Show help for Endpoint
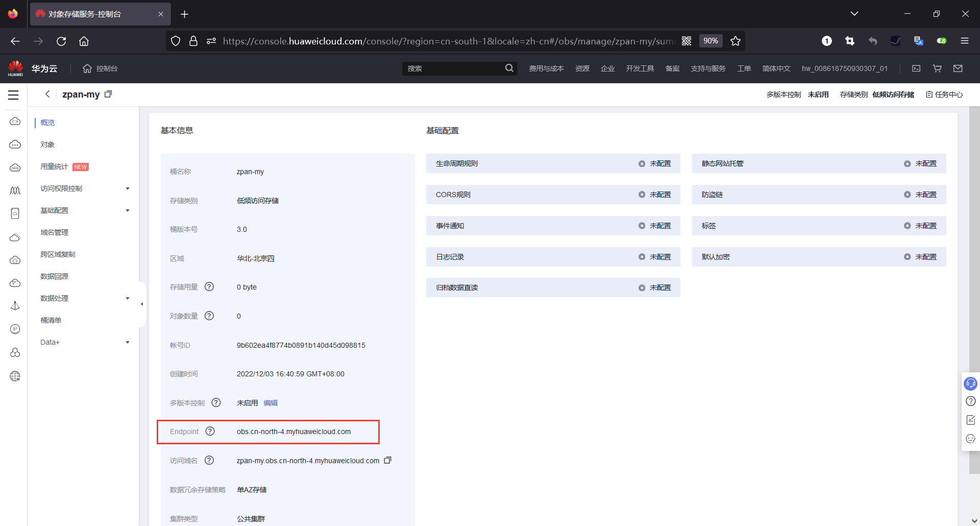 tap(210, 432)
